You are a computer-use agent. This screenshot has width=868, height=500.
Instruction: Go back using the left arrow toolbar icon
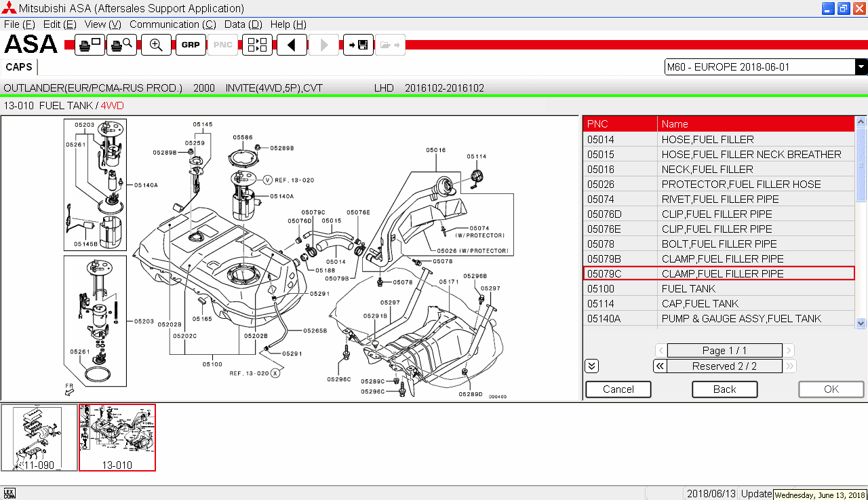(292, 45)
